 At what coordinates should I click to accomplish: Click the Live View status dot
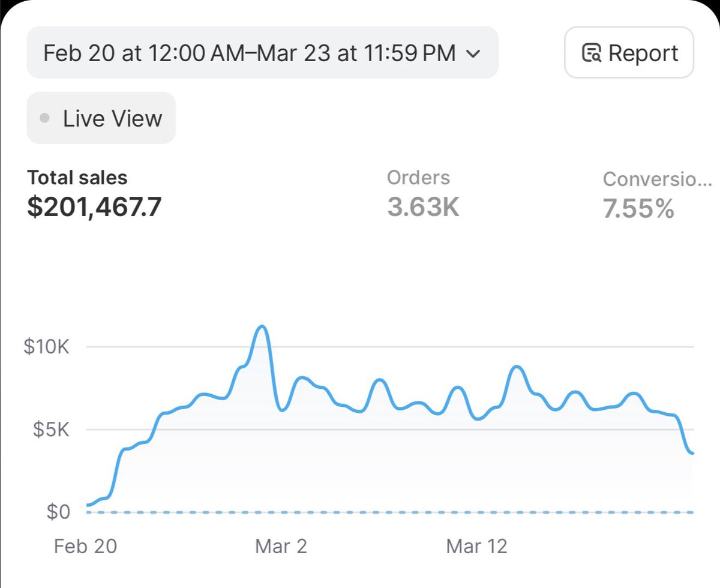coord(44,118)
